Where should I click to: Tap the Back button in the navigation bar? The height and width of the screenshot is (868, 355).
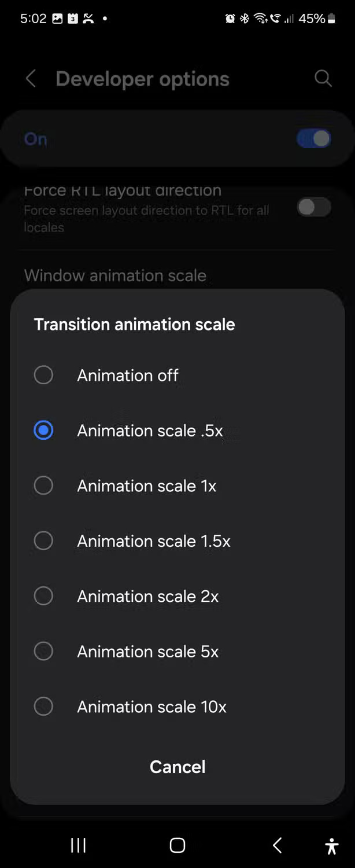pos(276,845)
